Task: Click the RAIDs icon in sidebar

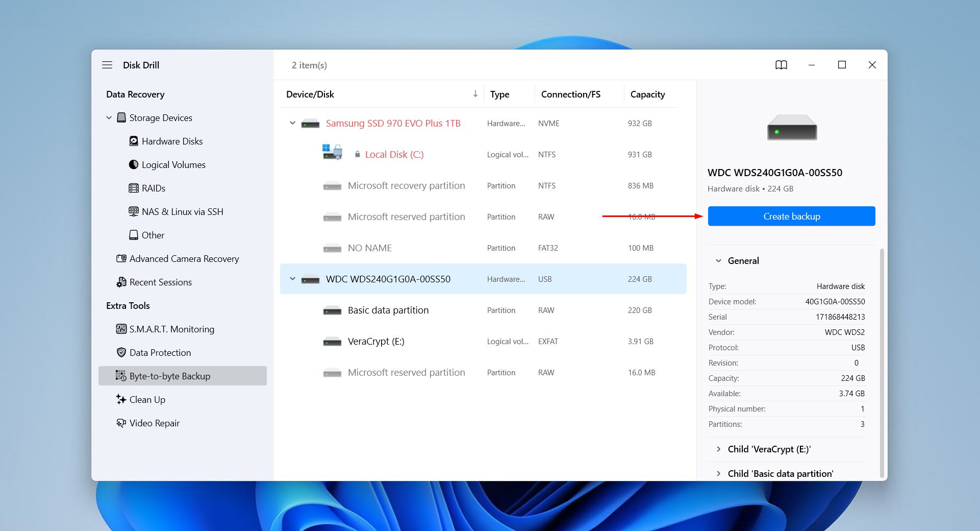Action: (x=134, y=188)
